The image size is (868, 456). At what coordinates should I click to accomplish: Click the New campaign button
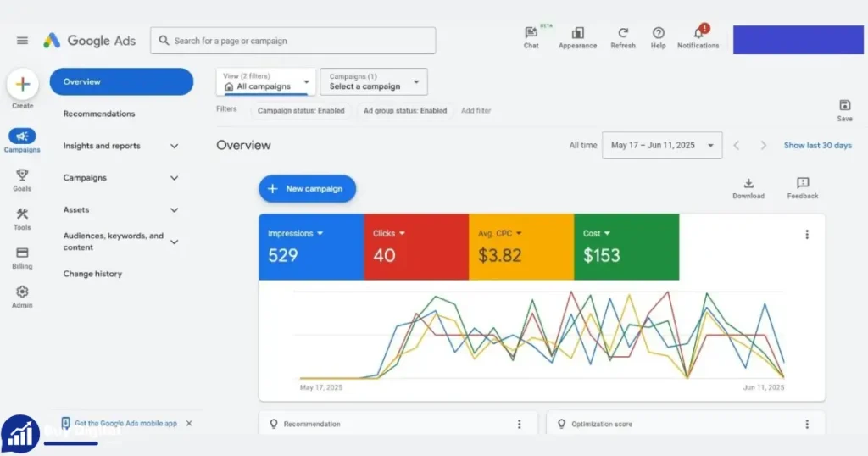[307, 189]
